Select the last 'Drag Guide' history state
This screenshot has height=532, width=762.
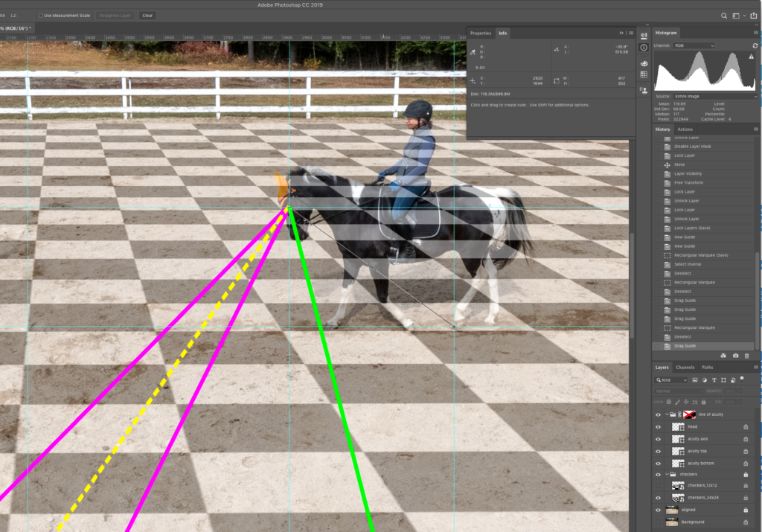[703, 346]
